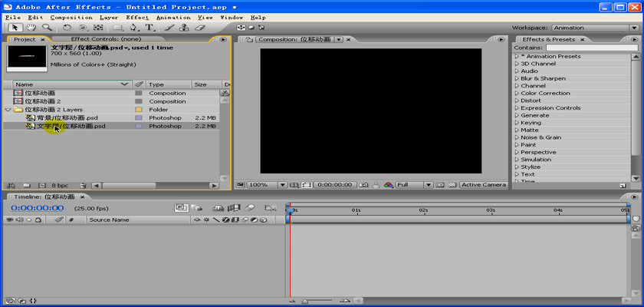This screenshot has width=644, height=307.
Task: Collapse the 位移动画 2 Layers folder
Action: coord(8,110)
